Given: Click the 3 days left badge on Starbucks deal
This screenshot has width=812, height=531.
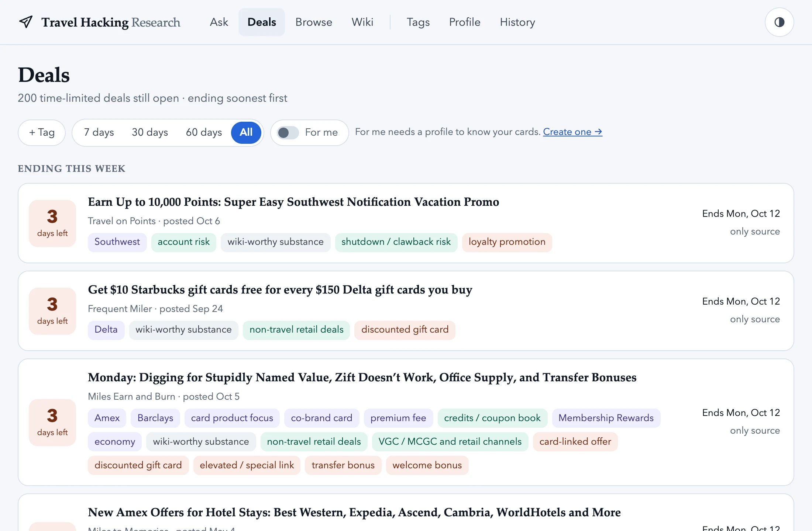Looking at the screenshot, I should click(52, 311).
